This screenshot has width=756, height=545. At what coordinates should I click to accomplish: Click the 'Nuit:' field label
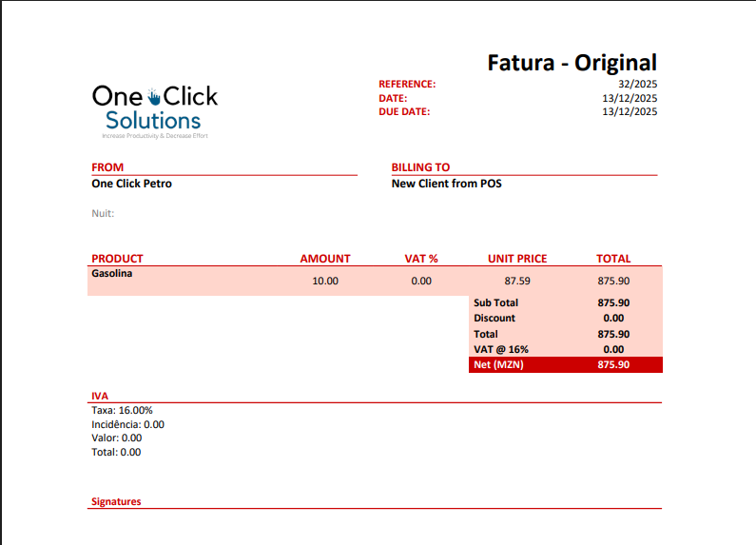tap(103, 213)
